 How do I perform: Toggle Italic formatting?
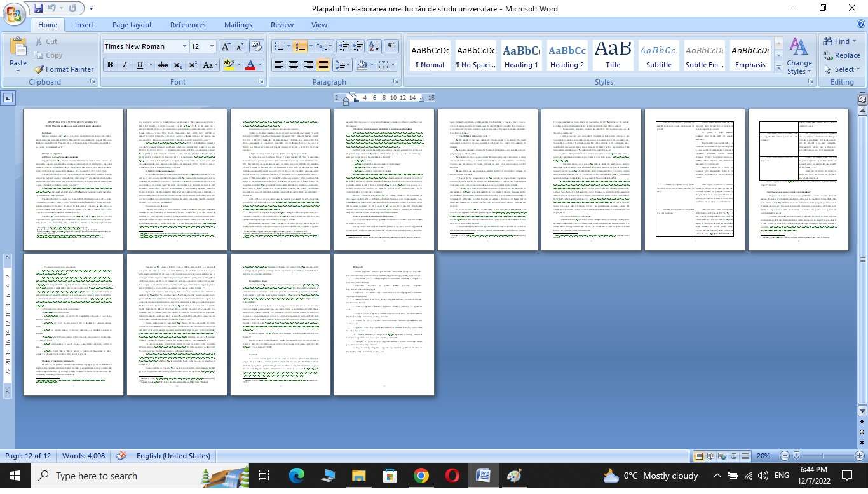pos(125,65)
